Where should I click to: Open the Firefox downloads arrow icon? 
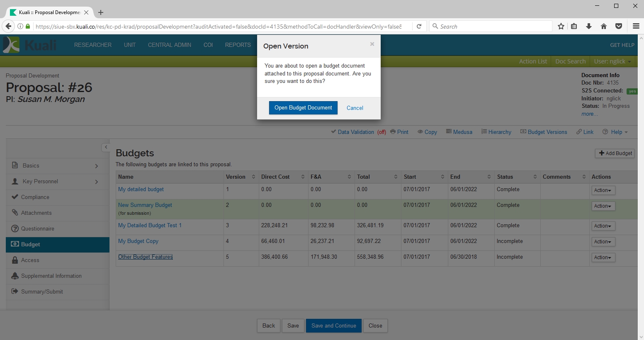coord(588,27)
